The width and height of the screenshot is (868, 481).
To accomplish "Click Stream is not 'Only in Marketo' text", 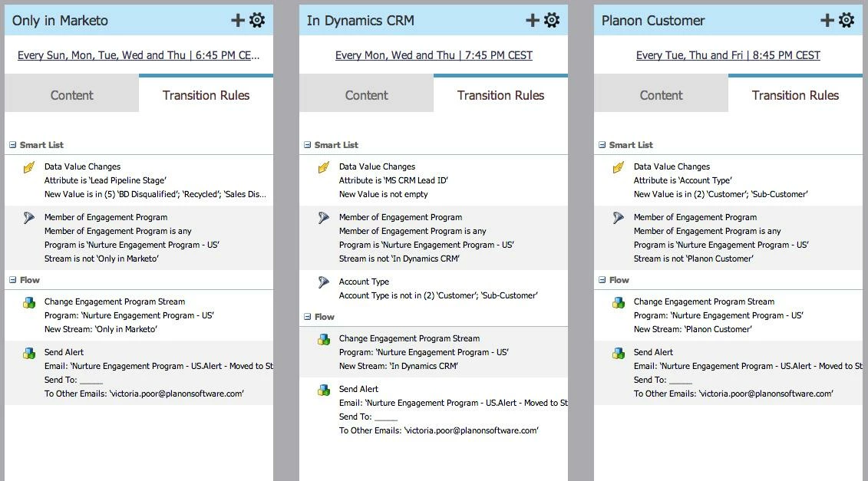I will click(101, 259).
